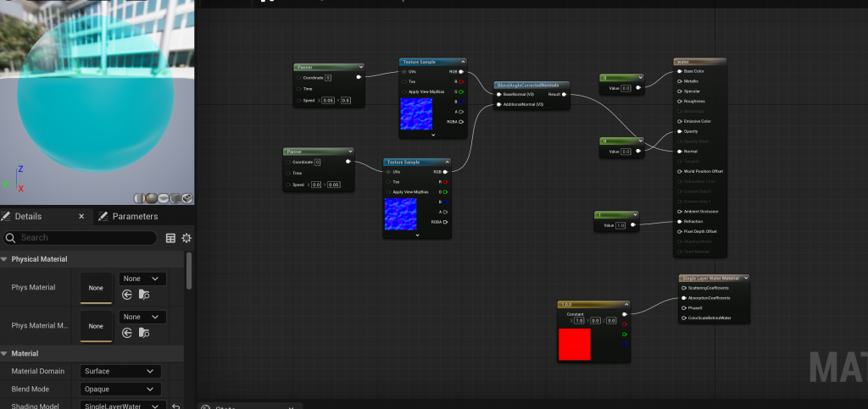Click the upper Texture Sample normal map thumbnail
Screen dimensions: 868x409
point(416,114)
